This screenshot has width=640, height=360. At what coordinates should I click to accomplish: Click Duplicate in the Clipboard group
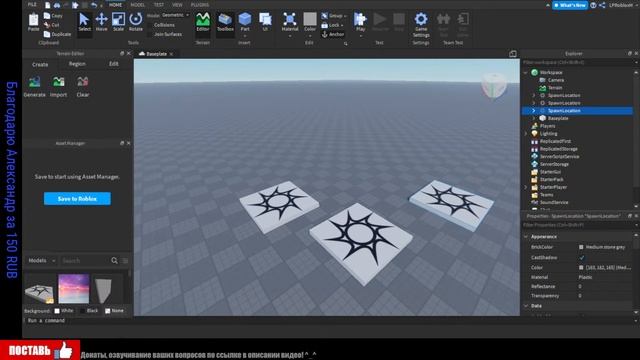[x=58, y=34]
